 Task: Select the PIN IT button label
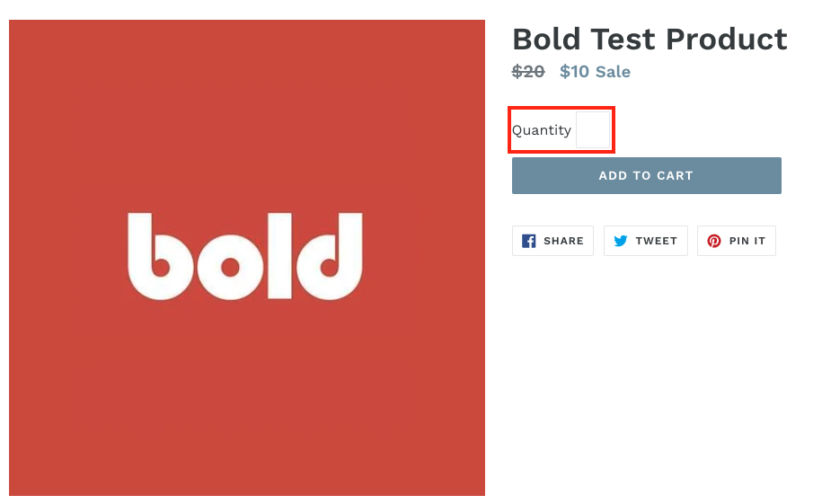[747, 241]
